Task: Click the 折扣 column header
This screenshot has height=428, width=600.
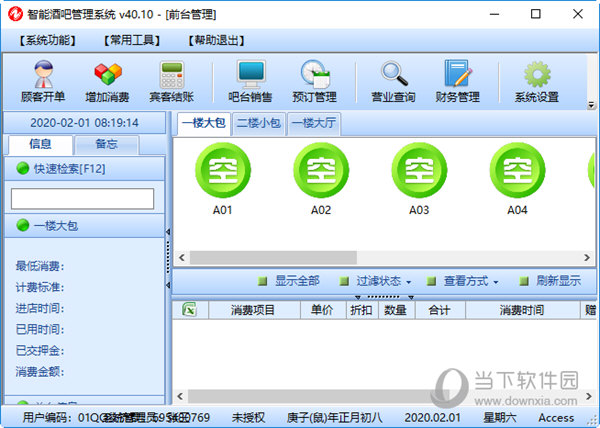Action: tap(362, 310)
